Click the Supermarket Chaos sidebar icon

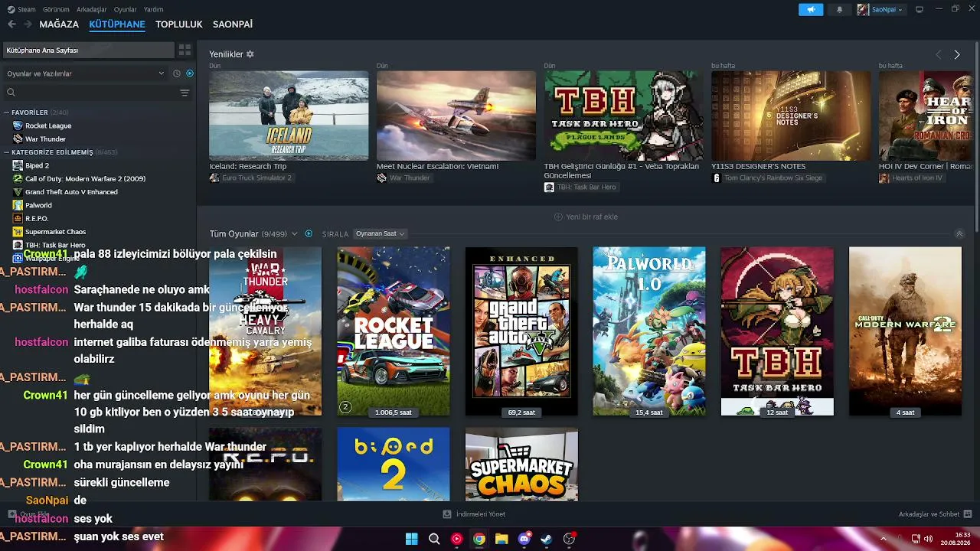tap(18, 232)
